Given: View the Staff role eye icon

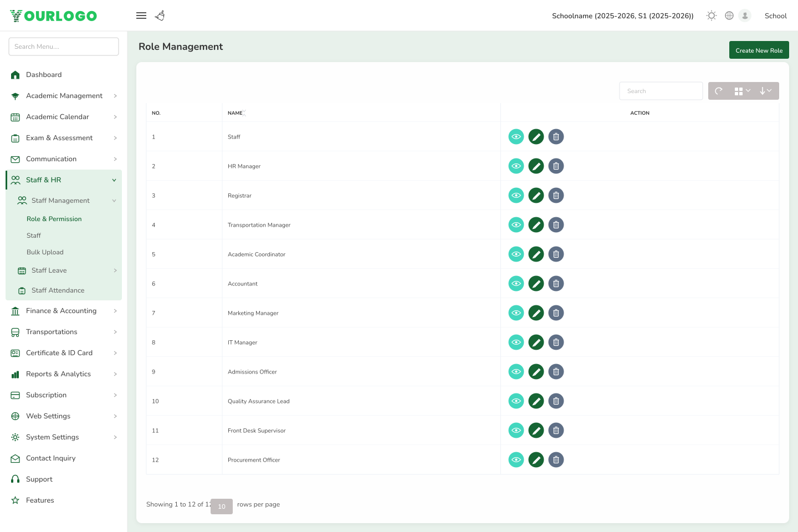Looking at the screenshot, I should click(516, 137).
